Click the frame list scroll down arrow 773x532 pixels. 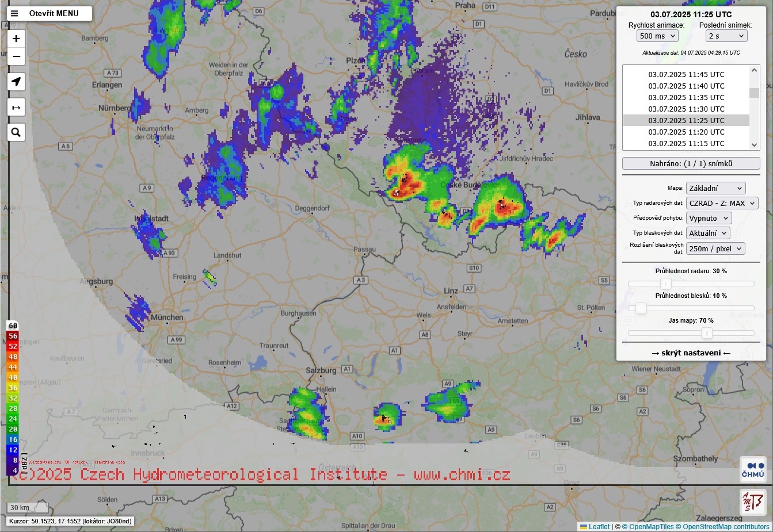tap(754, 145)
